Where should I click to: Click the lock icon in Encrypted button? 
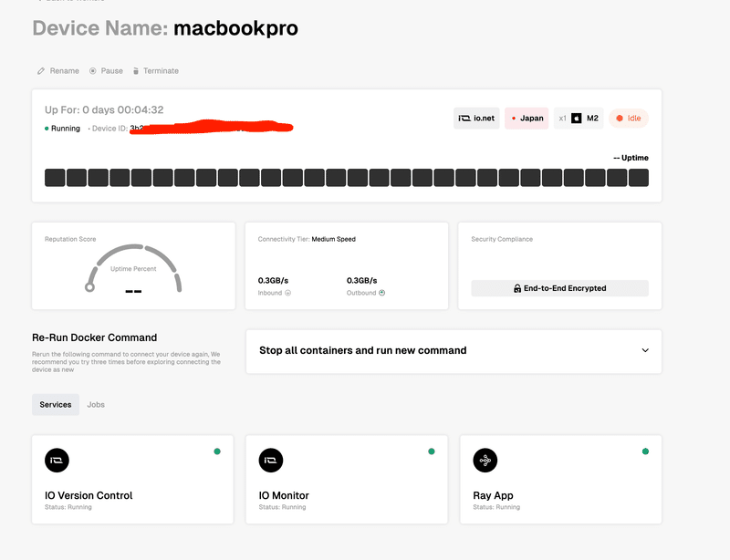(517, 288)
